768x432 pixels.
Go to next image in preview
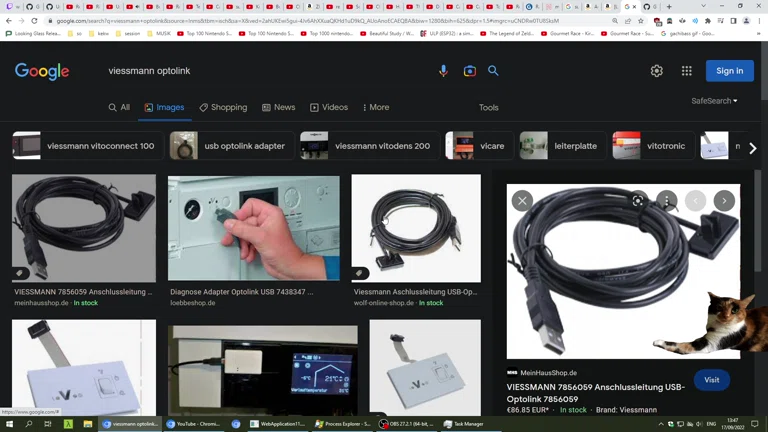click(724, 201)
